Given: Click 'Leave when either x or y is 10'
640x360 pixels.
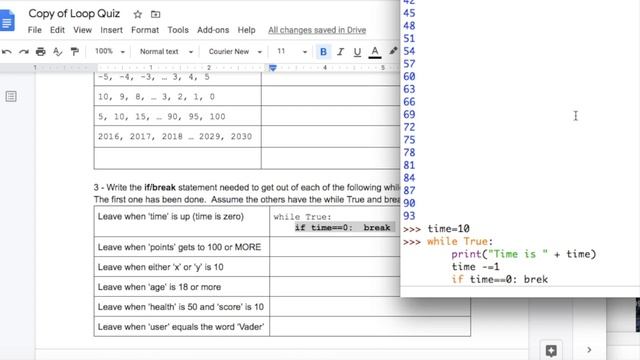Looking at the screenshot, I should (182, 267).
